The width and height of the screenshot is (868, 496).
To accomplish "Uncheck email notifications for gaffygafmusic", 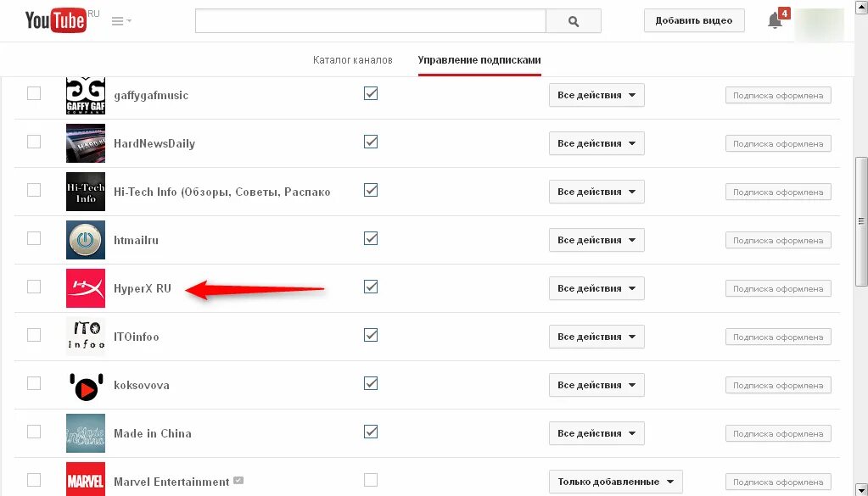I will tap(371, 93).
